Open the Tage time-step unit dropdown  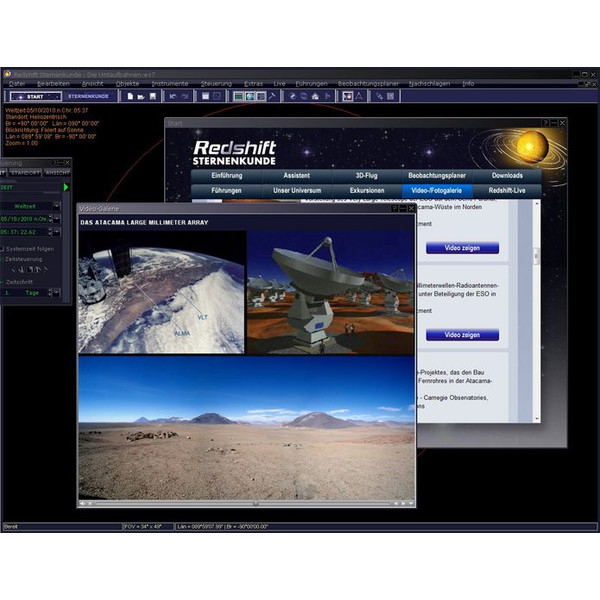click(57, 293)
